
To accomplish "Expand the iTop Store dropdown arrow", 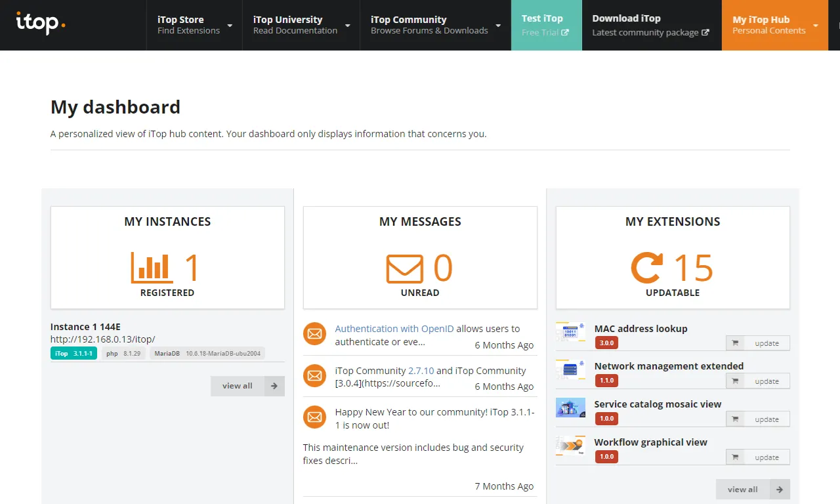I will 230,26.
